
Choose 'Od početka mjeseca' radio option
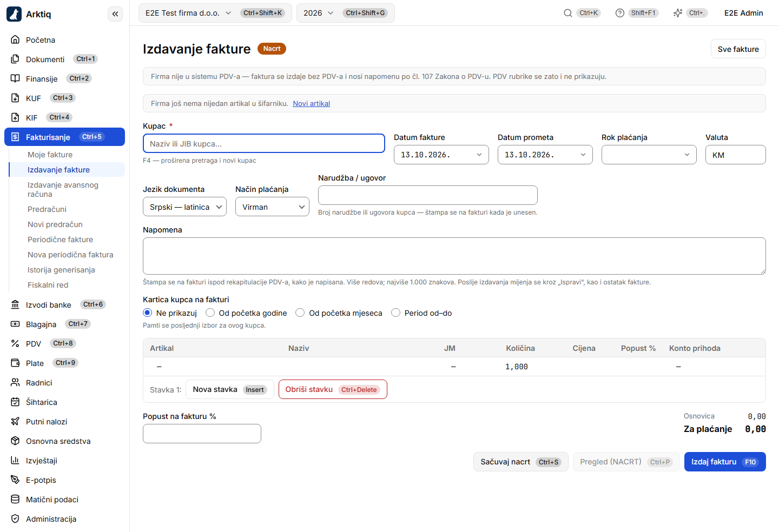[300, 312]
